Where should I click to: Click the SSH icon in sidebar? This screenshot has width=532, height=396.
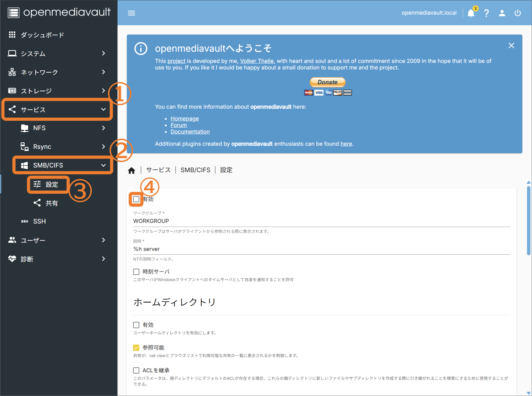[25, 221]
